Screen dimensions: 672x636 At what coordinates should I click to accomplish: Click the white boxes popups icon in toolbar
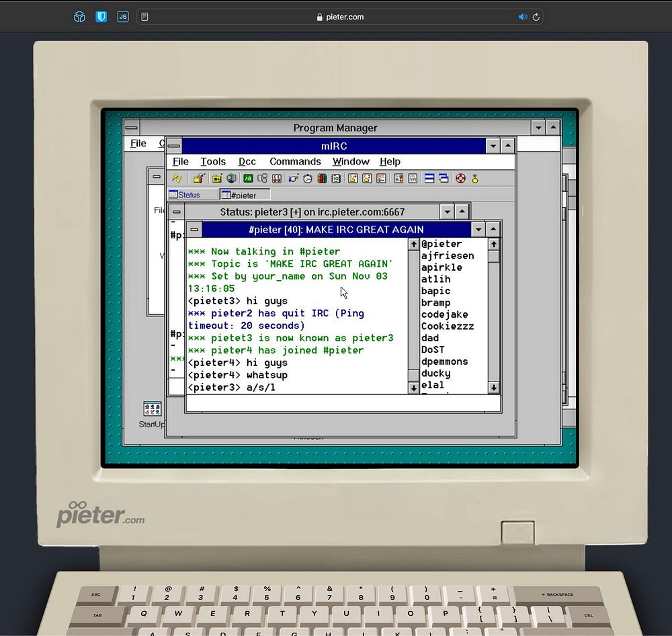click(x=262, y=179)
